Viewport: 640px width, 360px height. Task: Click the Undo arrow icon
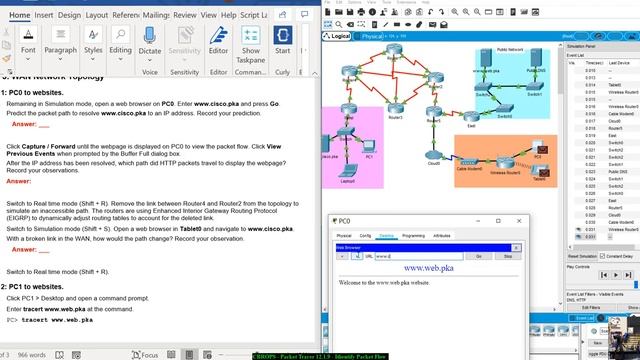430,12
